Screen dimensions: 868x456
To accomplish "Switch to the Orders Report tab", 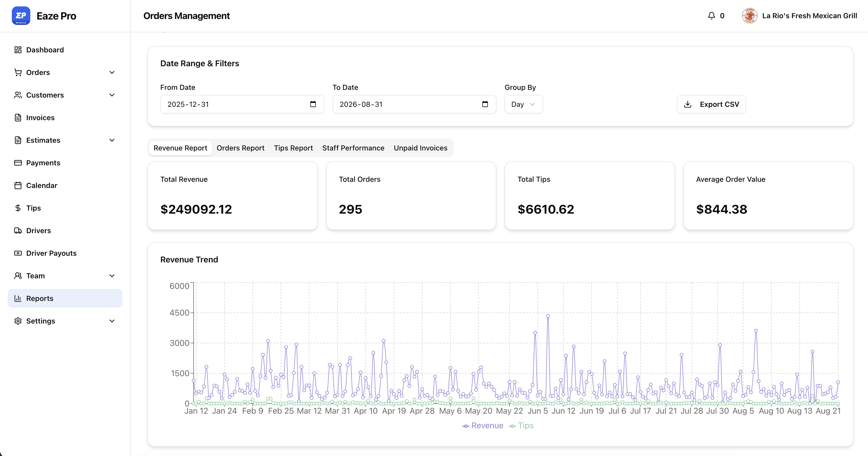I will coord(240,148).
